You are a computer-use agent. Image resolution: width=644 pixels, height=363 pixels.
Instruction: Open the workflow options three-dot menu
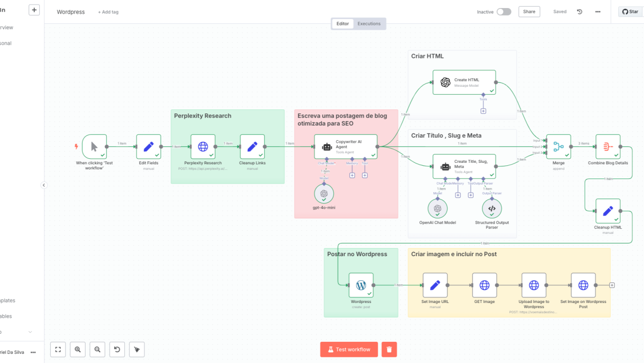pyautogui.click(x=598, y=12)
